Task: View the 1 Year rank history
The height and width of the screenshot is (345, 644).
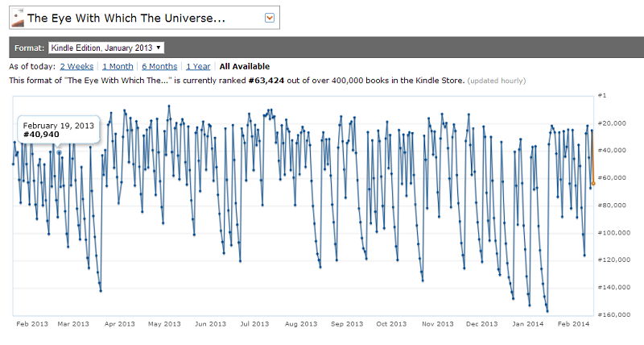Action: pos(199,66)
